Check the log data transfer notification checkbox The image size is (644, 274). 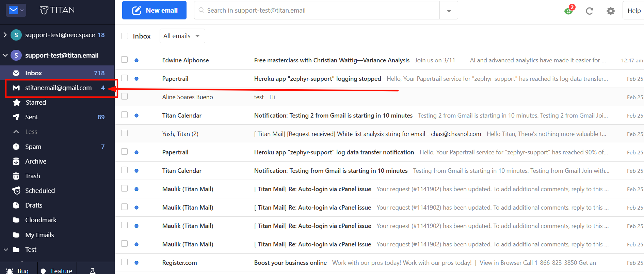point(125,152)
